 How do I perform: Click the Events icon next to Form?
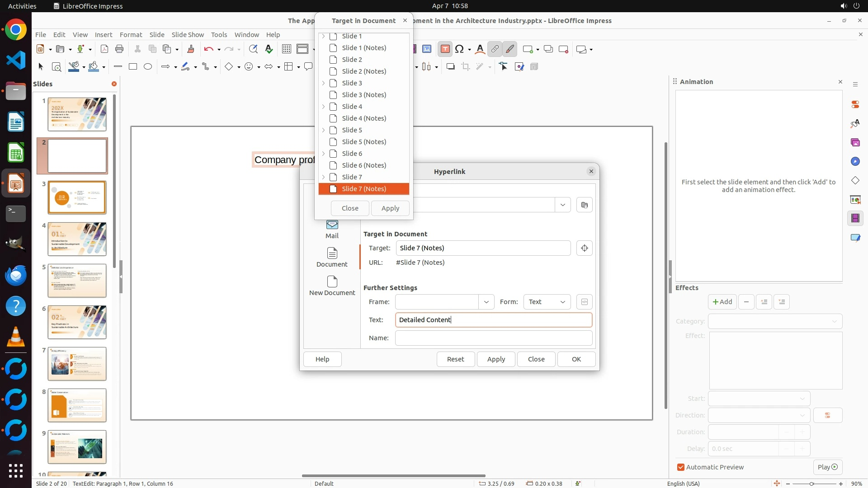tap(584, 302)
